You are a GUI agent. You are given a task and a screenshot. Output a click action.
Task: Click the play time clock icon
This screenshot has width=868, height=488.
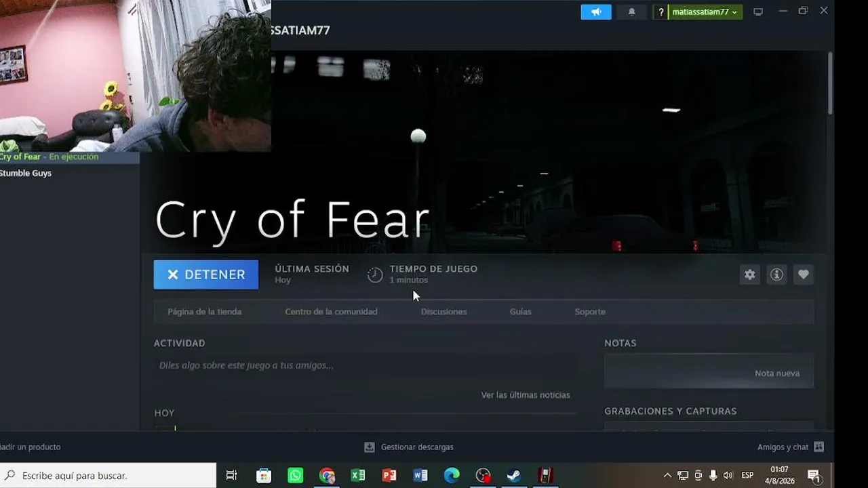[375, 274]
